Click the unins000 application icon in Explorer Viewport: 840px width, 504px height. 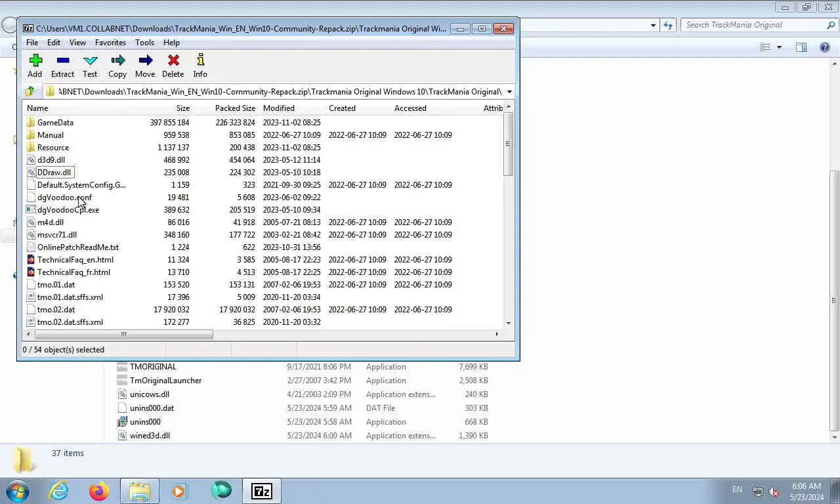(122, 422)
